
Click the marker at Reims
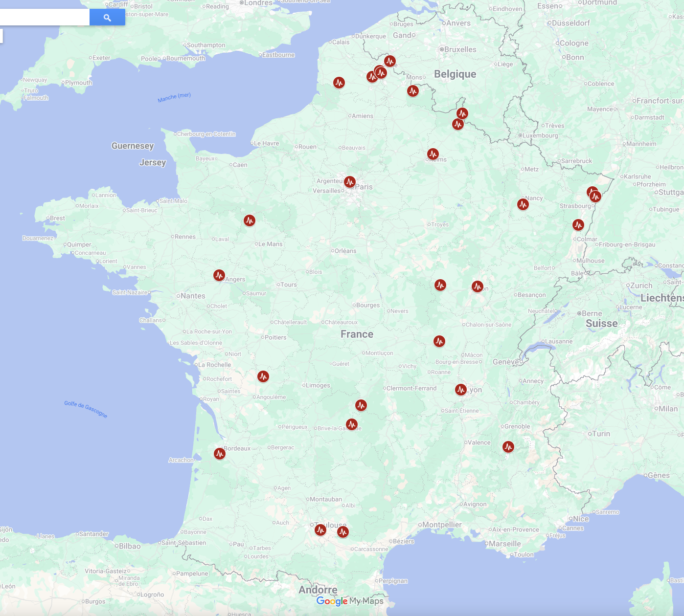[433, 154]
